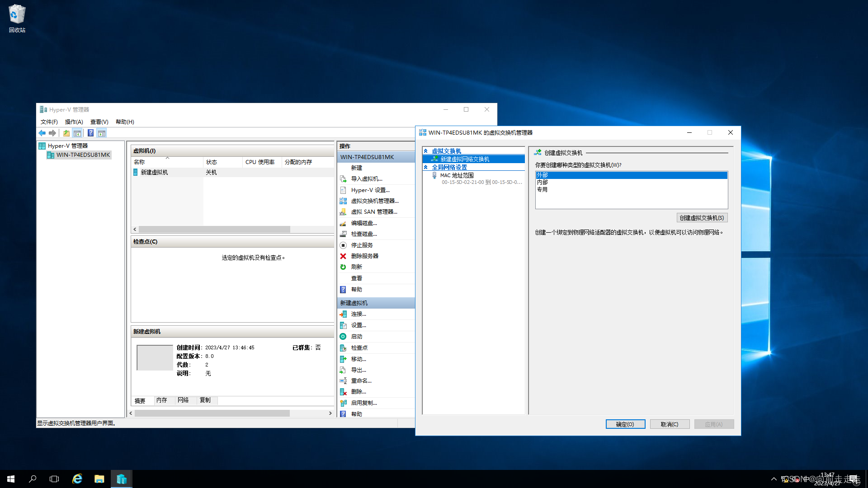
Task: Open the 操作(A) menu
Action: coord(74,122)
